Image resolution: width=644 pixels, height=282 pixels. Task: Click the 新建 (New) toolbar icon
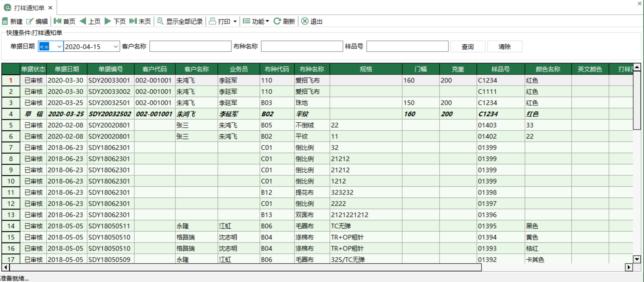[5, 21]
